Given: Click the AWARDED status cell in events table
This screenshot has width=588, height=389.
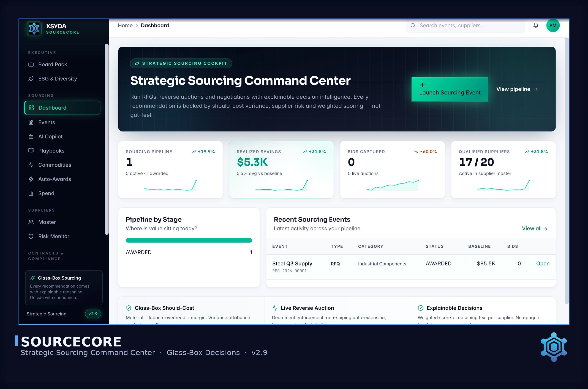Looking at the screenshot, I should pyautogui.click(x=438, y=263).
